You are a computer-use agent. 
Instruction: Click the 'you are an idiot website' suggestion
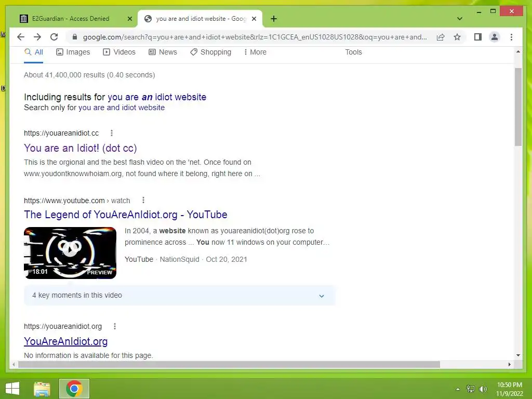tap(157, 97)
